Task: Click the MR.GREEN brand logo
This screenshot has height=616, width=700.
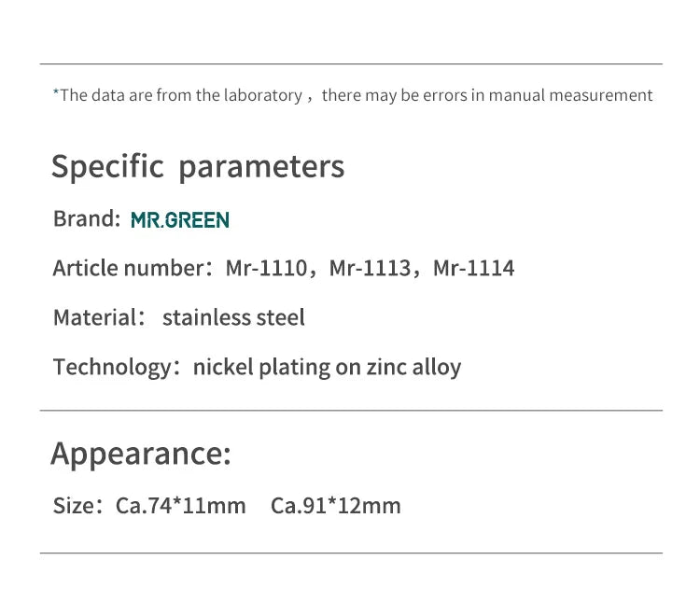Action: (180, 220)
